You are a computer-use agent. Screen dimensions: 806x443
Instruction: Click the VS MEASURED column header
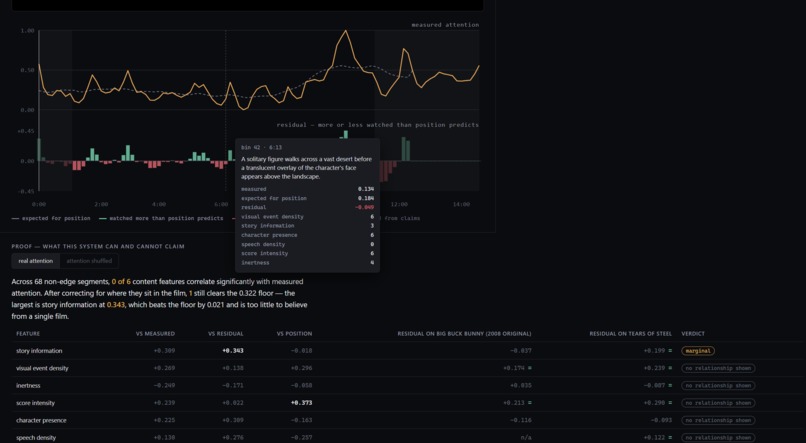(x=155, y=334)
